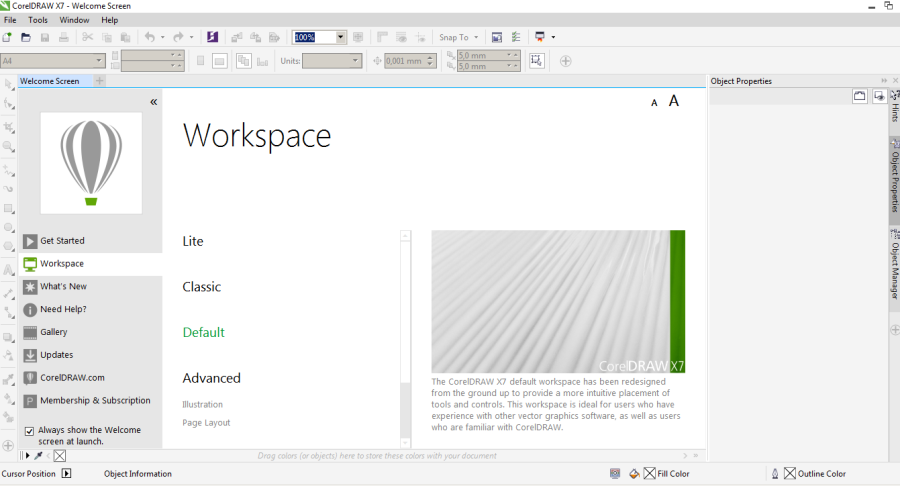
Task: Open the Tools menu
Action: point(38,20)
